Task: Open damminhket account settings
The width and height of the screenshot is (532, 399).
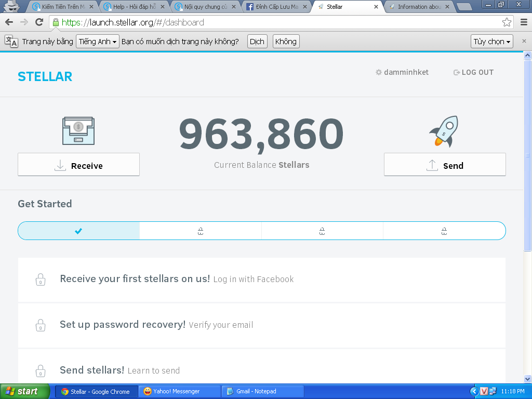Action: coord(402,72)
